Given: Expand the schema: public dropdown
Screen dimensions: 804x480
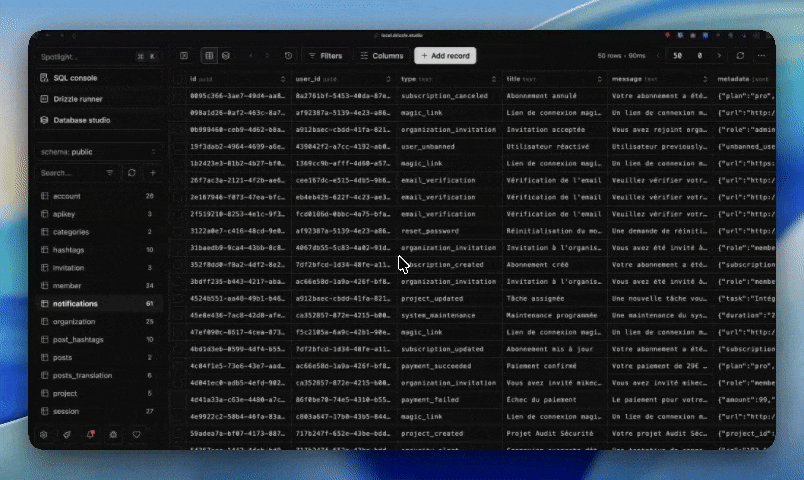Looking at the screenshot, I should 97,152.
